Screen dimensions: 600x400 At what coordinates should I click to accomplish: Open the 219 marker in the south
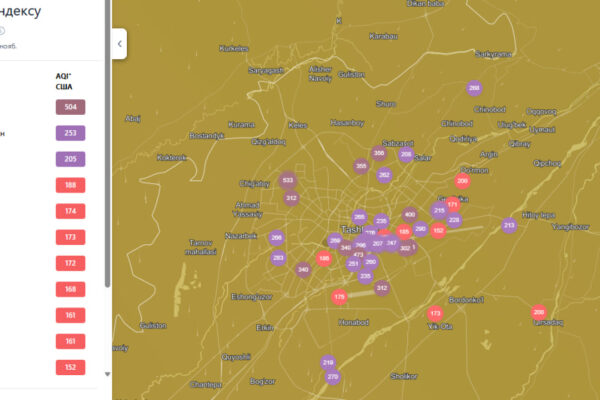coord(328,362)
